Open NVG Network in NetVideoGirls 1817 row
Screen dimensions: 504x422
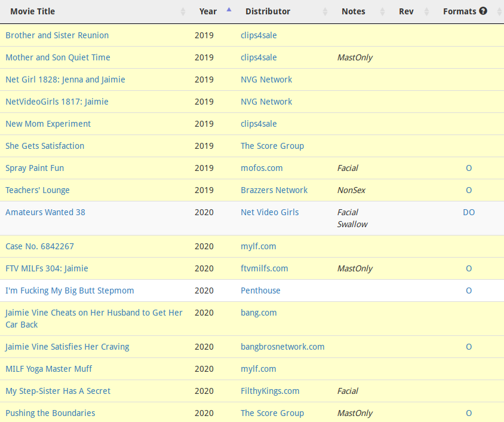[266, 102]
